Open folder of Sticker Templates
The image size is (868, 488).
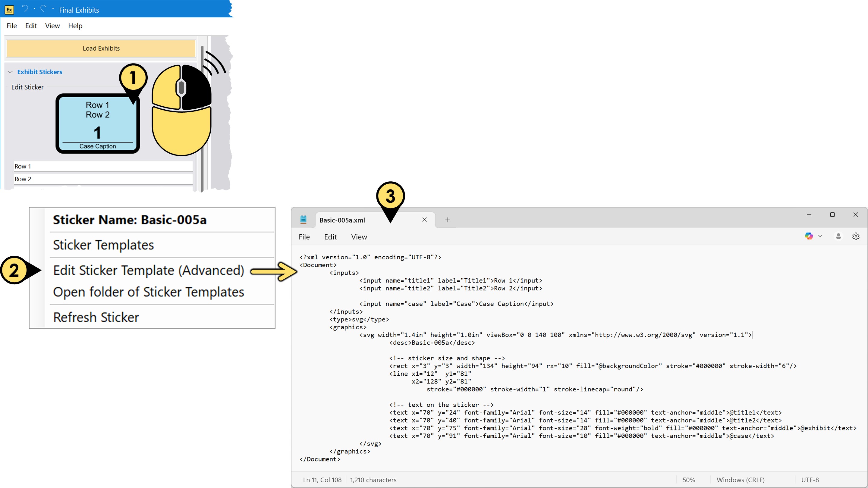pos(148,292)
